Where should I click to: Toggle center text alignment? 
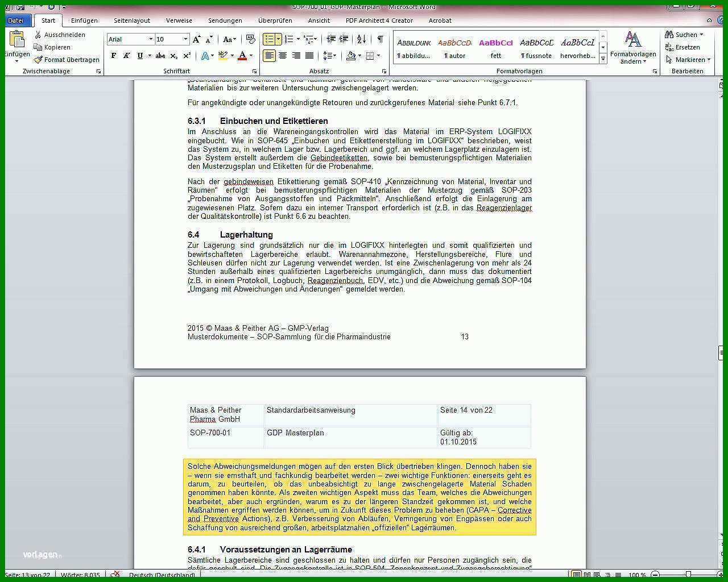[283, 56]
